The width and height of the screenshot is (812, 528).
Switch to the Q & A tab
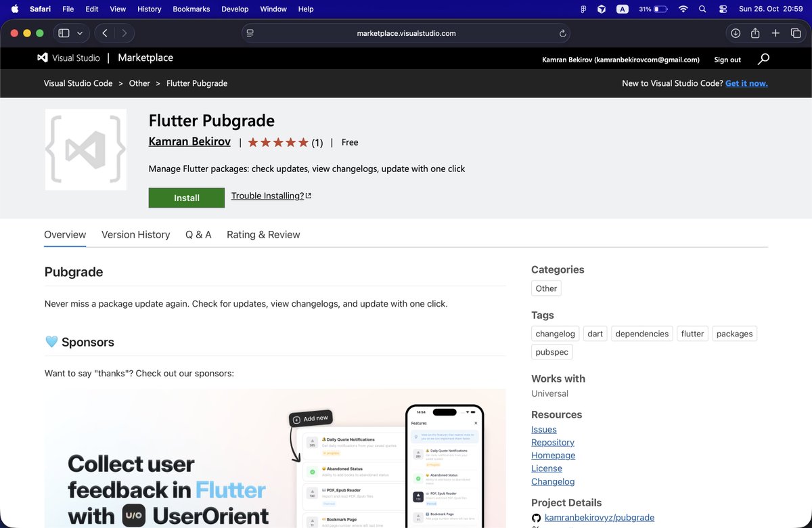pos(198,234)
